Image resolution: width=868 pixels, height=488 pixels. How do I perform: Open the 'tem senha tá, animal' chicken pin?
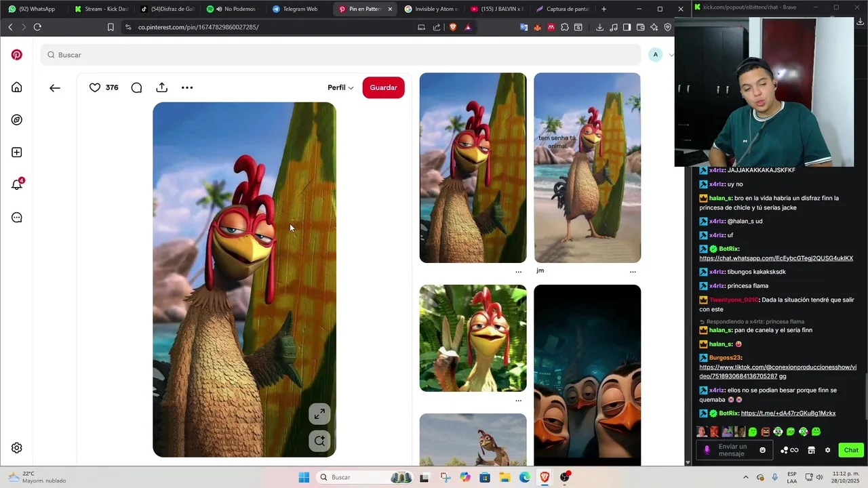click(587, 167)
